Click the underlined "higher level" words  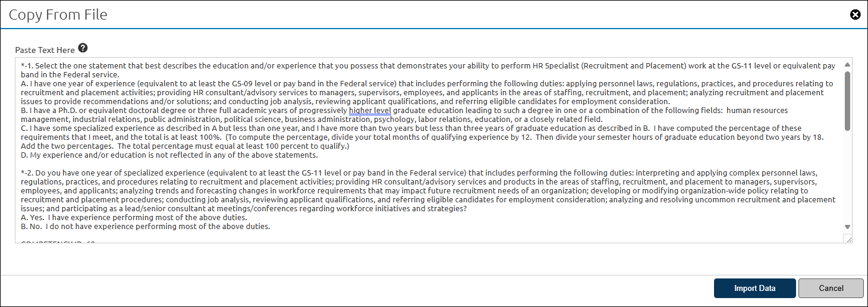pyautogui.click(x=370, y=110)
